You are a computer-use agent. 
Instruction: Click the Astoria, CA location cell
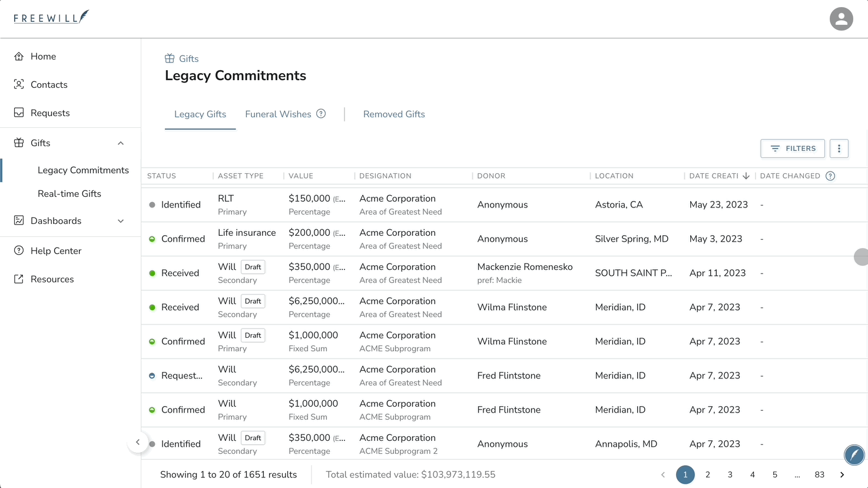click(x=619, y=205)
